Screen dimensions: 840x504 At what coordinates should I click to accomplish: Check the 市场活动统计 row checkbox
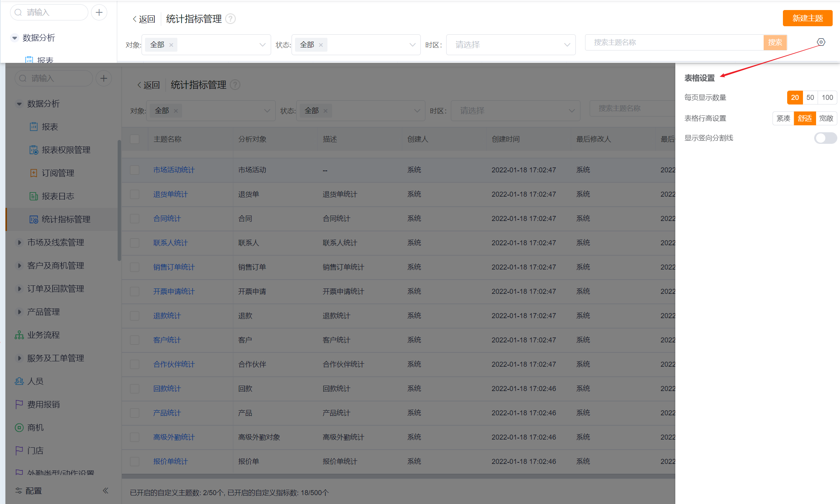[135, 170]
